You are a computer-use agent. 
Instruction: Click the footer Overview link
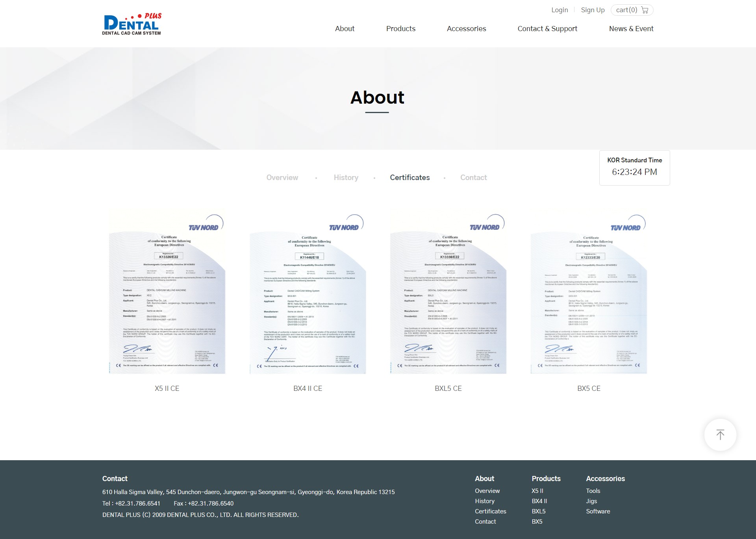click(487, 491)
